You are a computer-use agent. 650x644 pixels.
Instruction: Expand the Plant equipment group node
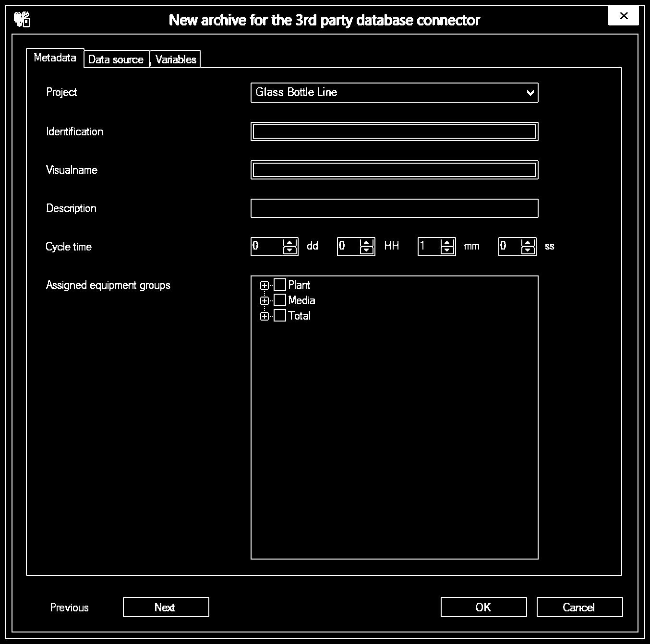coord(264,286)
